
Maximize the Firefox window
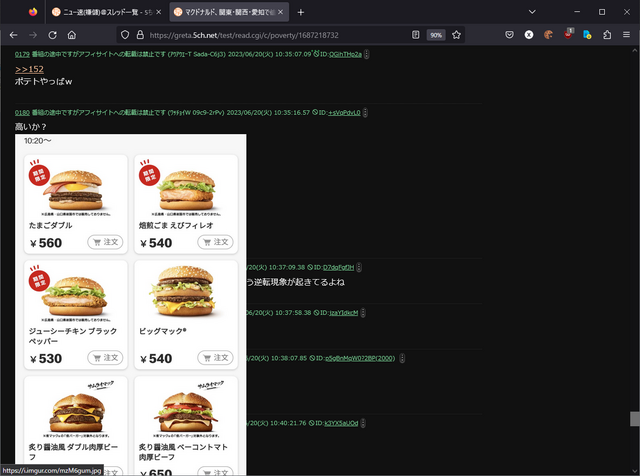(602, 12)
